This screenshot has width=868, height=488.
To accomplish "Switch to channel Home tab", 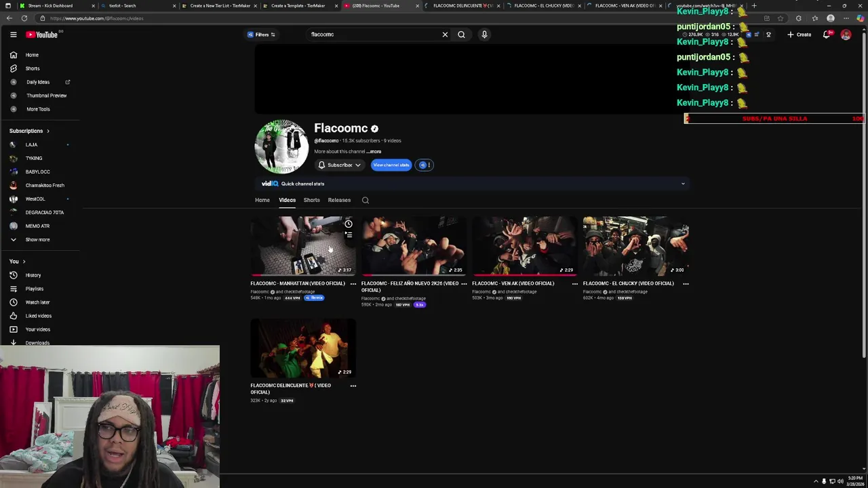I will tap(262, 200).
